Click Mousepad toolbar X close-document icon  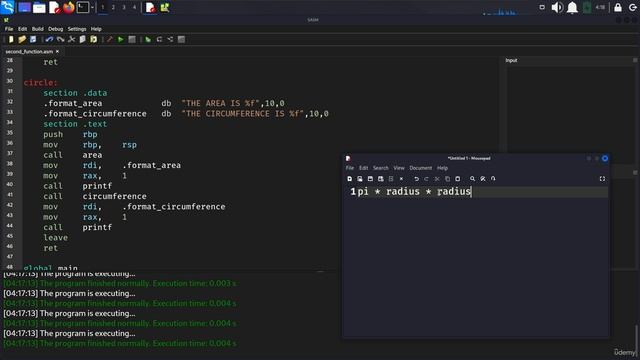point(401,179)
